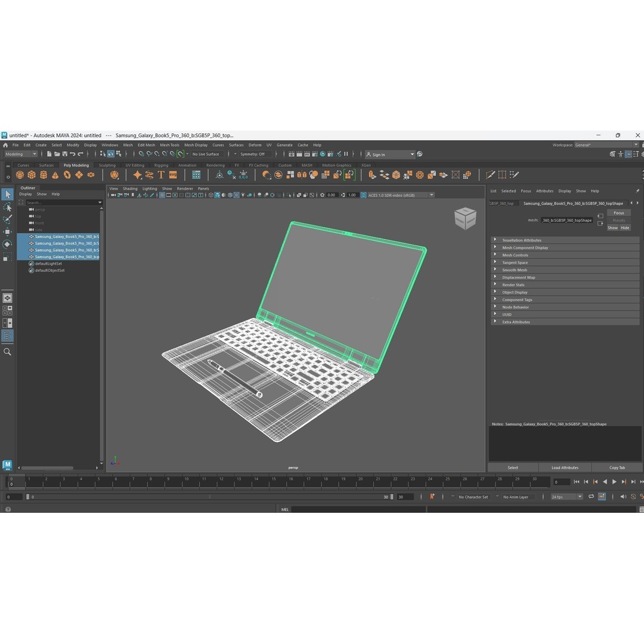Toggle the grid display in panel toolbar
This screenshot has width=644, height=644.
162,195
